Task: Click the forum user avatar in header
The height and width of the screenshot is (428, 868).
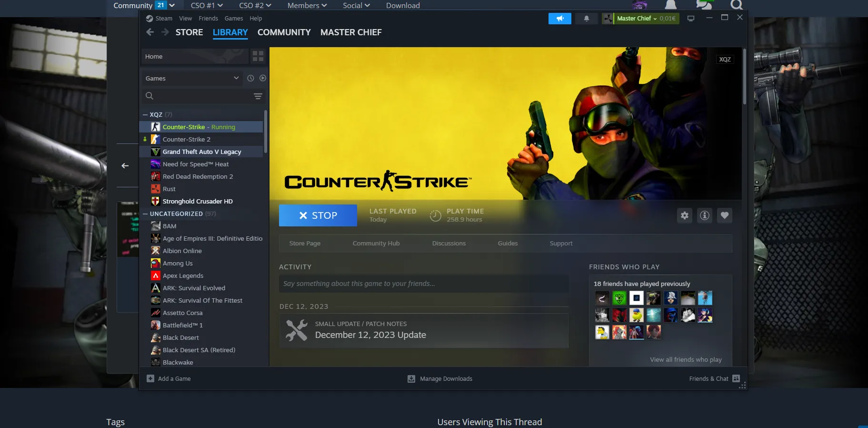Action: tap(639, 5)
